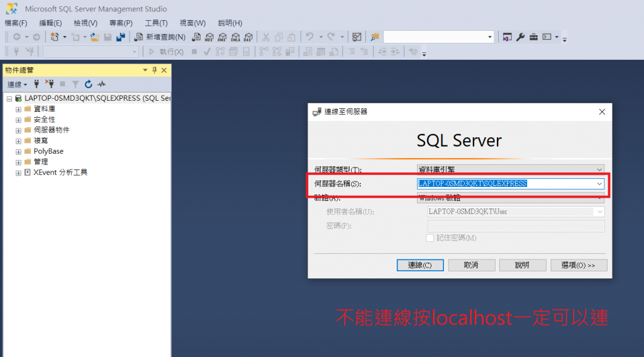Select the PolyBase tree item

[48, 151]
